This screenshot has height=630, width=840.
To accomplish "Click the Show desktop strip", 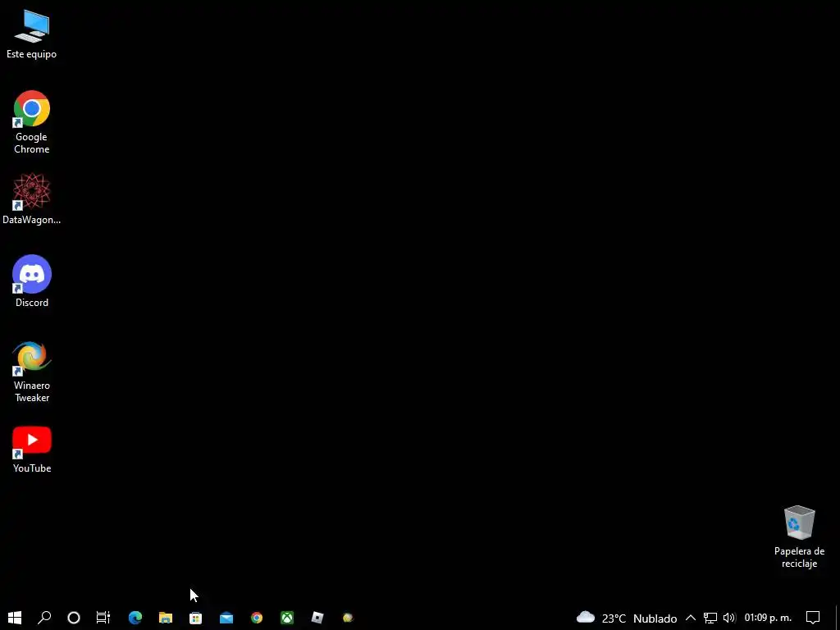I will tap(838, 618).
